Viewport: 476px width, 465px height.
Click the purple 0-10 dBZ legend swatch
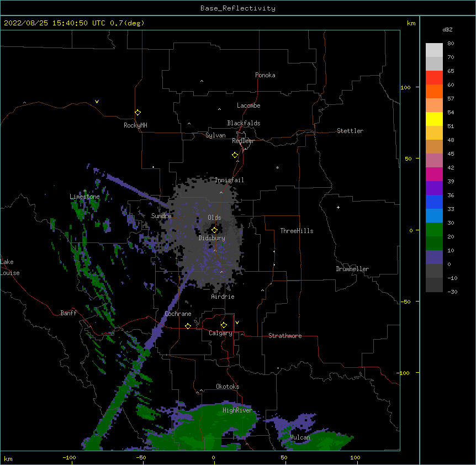pos(434,257)
